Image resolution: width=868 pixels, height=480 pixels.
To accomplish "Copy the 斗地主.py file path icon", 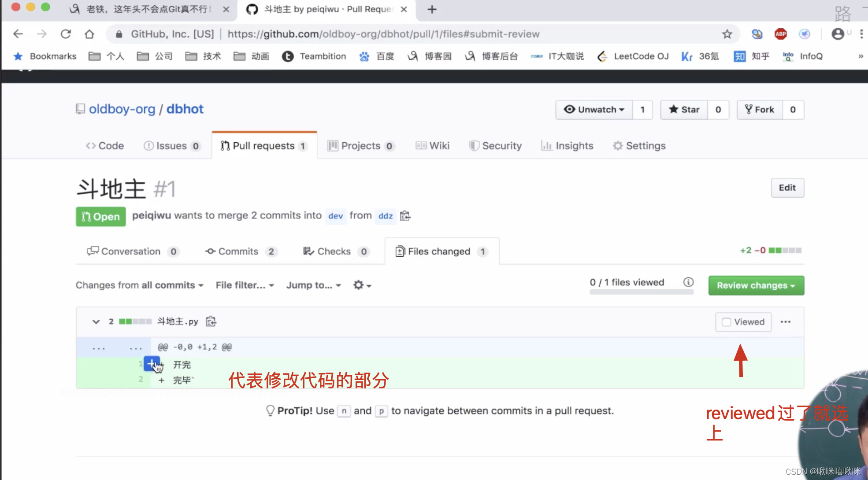I will point(211,321).
